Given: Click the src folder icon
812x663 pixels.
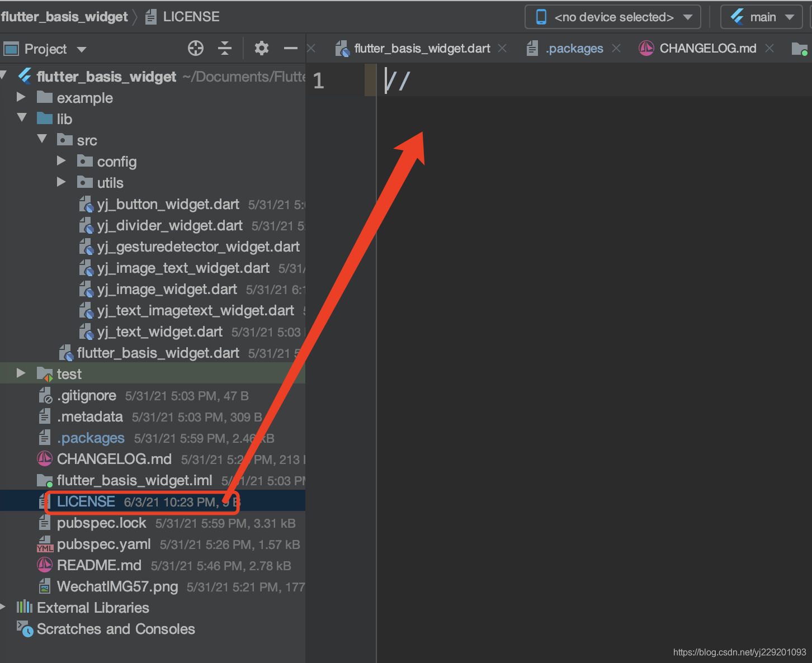Looking at the screenshot, I should pyautogui.click(x=65, y=140).
